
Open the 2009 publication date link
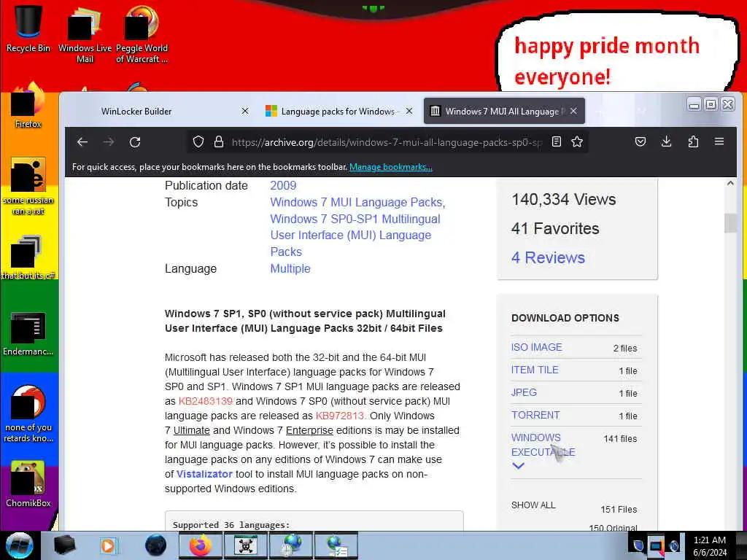(x=283, y=186)
